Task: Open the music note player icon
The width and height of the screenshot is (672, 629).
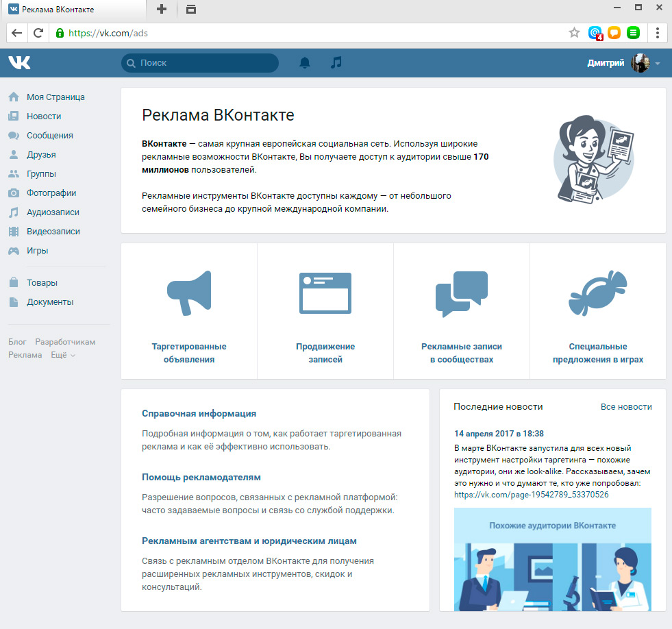Action: click(x=336, y=63)
